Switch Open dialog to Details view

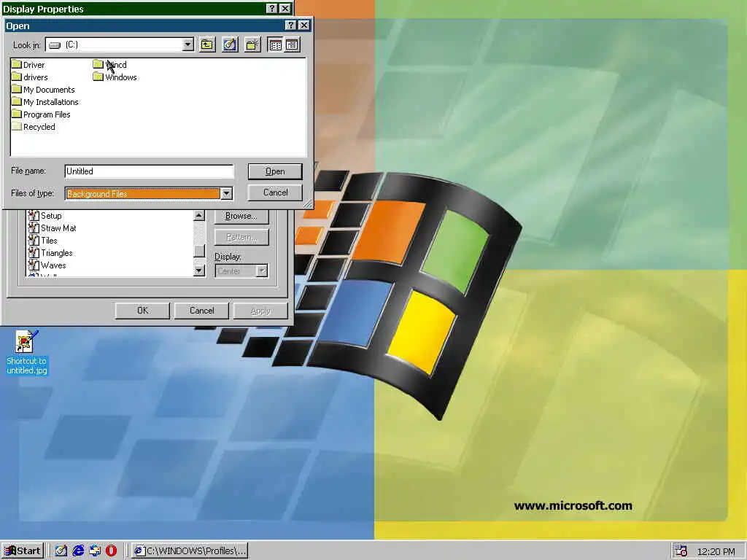[292, 44]
